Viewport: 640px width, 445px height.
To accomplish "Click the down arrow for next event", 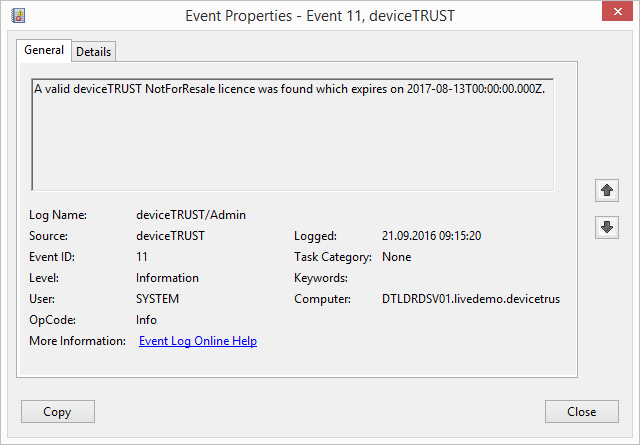I will tap(605, 227).
